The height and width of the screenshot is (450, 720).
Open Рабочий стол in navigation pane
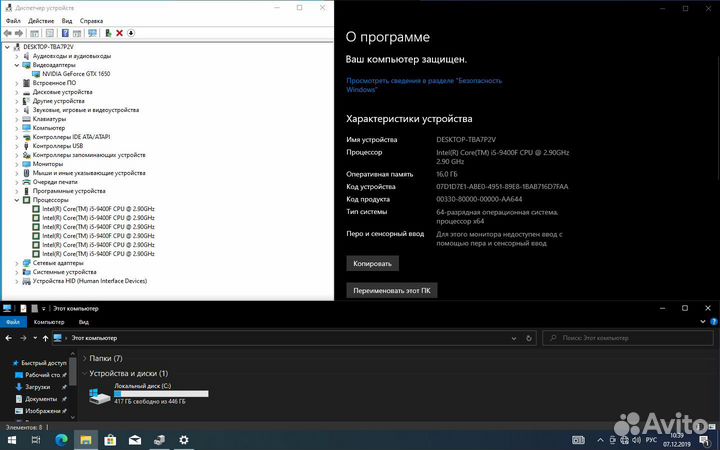pos(40,375)
